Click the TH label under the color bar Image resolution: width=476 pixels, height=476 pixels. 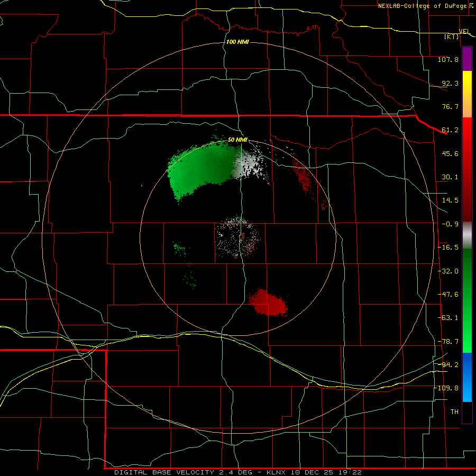454,412
